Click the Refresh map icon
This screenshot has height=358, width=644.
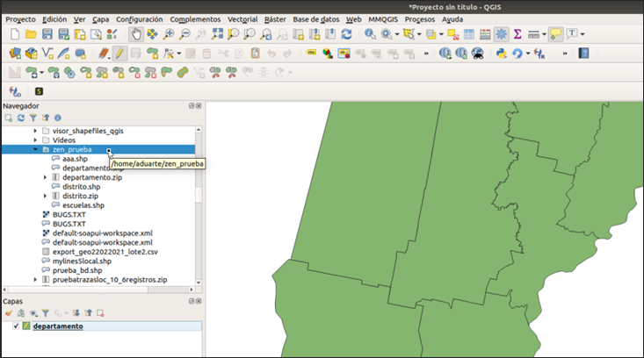pos(346,34)
